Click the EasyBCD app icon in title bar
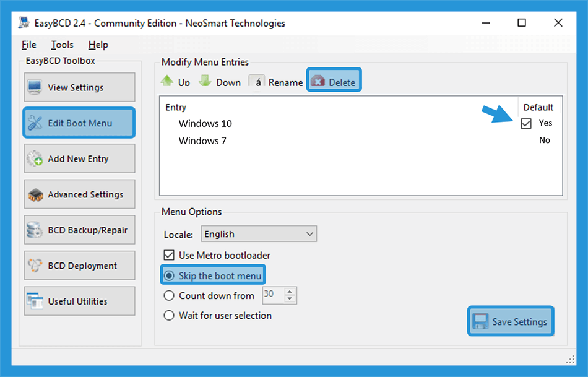The width and height of the screenshot is (588, 377). [24, 22]
